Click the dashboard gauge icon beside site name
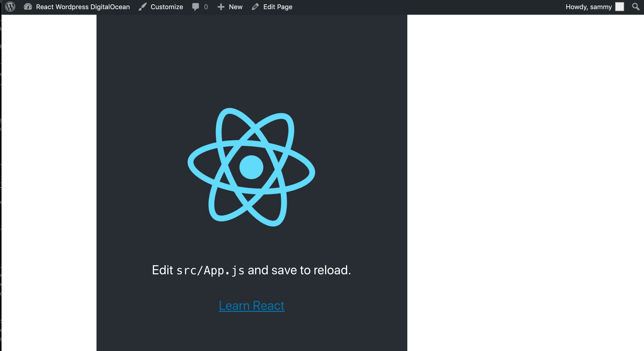This screenshot has width=644, height=351. coord(28,7)
